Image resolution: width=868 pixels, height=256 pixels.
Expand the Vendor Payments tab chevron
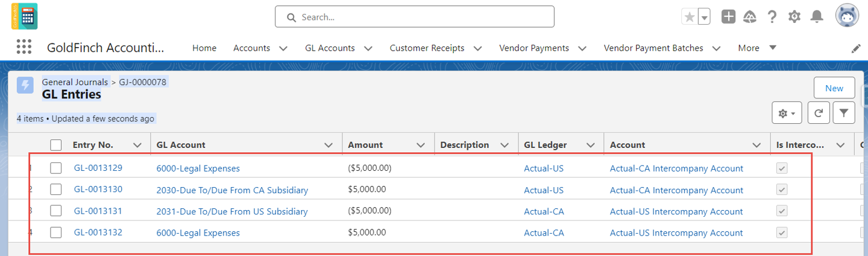(x=582, y=48)
